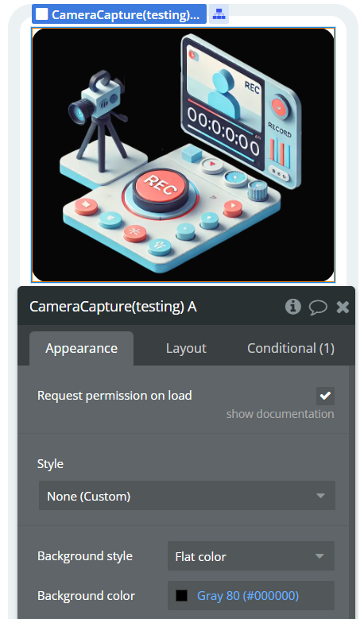
Task: Select the CameraCapture(testing) element label
Action: tap(119, 14)
